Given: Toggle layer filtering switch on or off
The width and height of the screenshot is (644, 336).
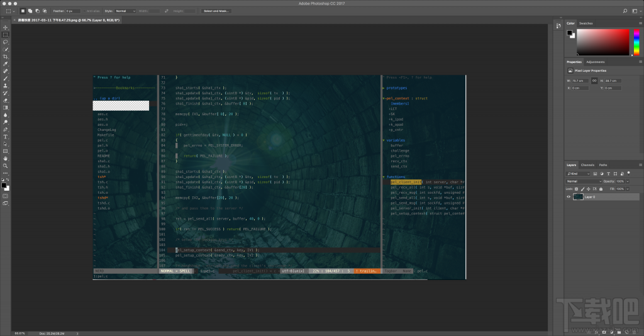Looking at the screenshot, I should click(x=629, y=173).
